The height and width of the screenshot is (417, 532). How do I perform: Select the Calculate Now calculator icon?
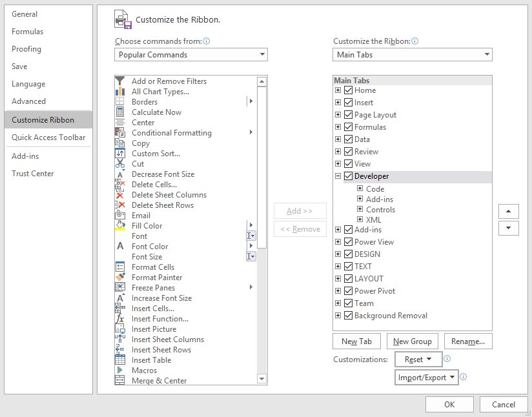pyautogui.click(x=120, y=112)
